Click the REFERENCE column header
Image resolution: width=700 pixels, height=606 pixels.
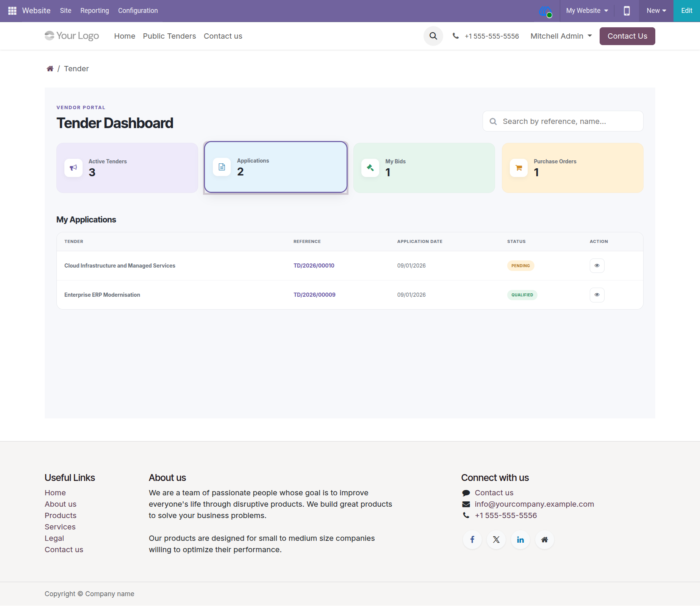tap(307, 241)
